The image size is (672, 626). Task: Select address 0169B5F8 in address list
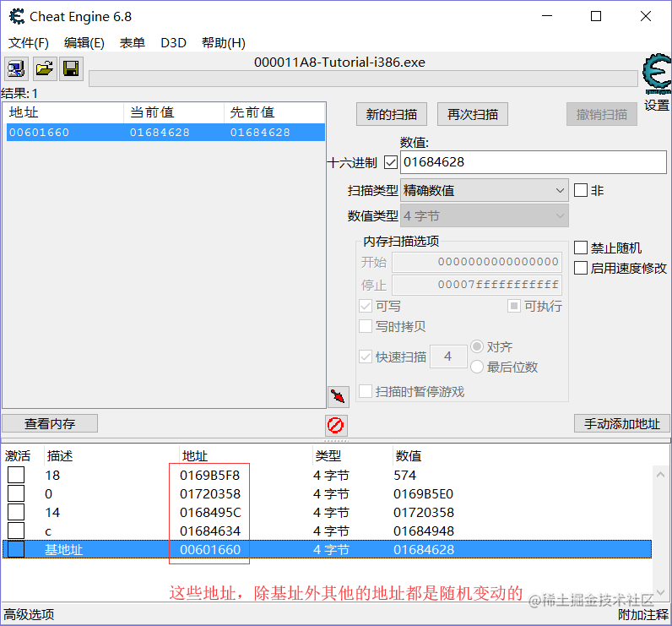tap(210, 476)
